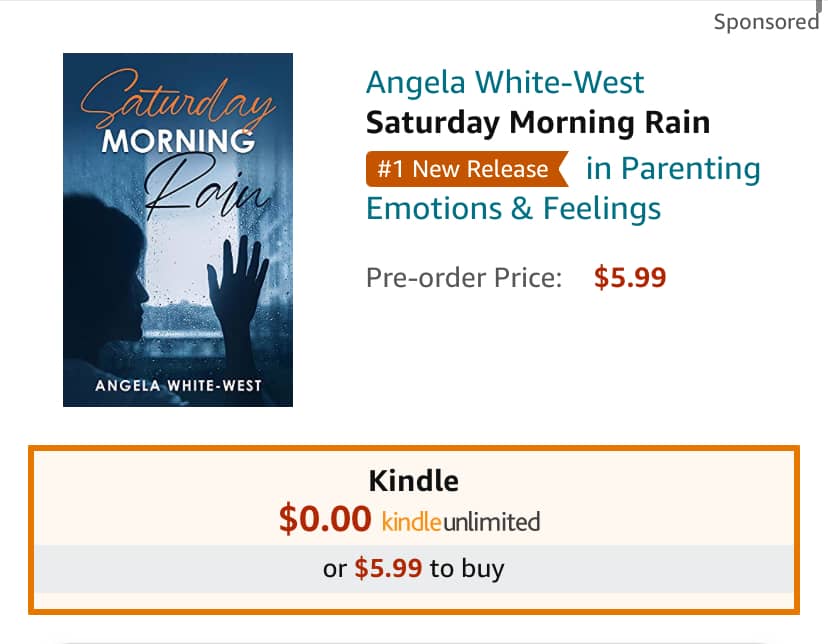The height and width of the screenshot is (644, 828).
Task: Click the 'Pre-order Price:' label
Action: click(x=464, y=278)
